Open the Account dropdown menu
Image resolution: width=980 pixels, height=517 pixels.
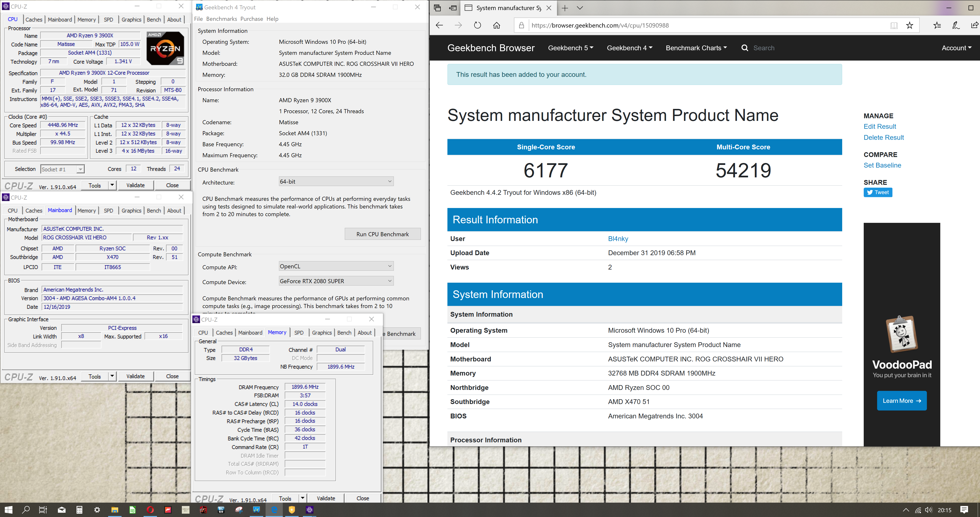[x=956, y=48]
